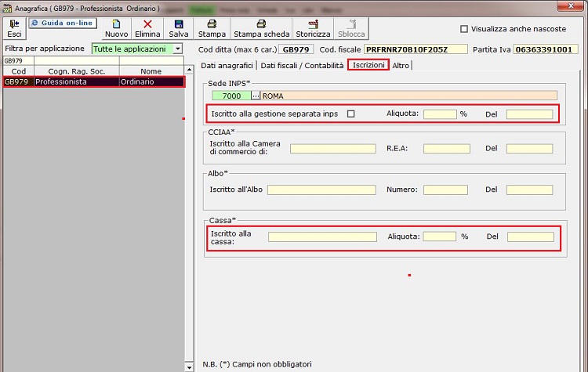The image size is (588, 372).
Task: Click the greyed-out Sblocca icon
Action: 351,24
